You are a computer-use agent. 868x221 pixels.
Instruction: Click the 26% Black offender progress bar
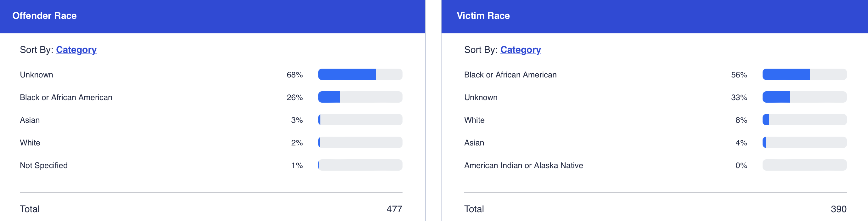[360, 97]
